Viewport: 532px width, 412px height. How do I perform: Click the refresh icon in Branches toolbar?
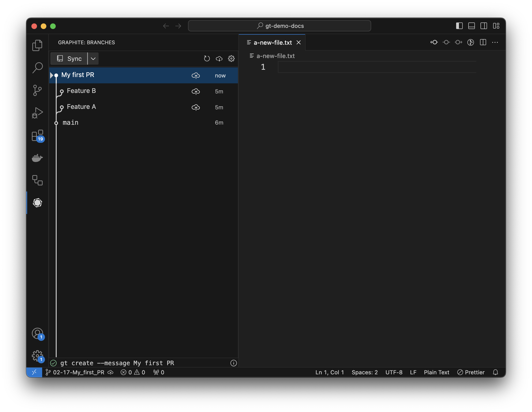[207, 59]
